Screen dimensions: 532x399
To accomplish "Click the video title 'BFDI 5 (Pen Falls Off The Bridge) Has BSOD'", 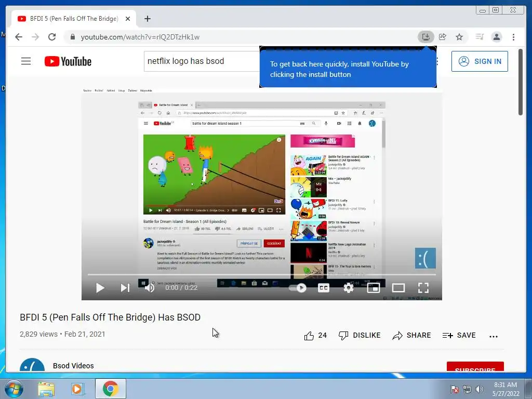I will click(x=110, y=317).
